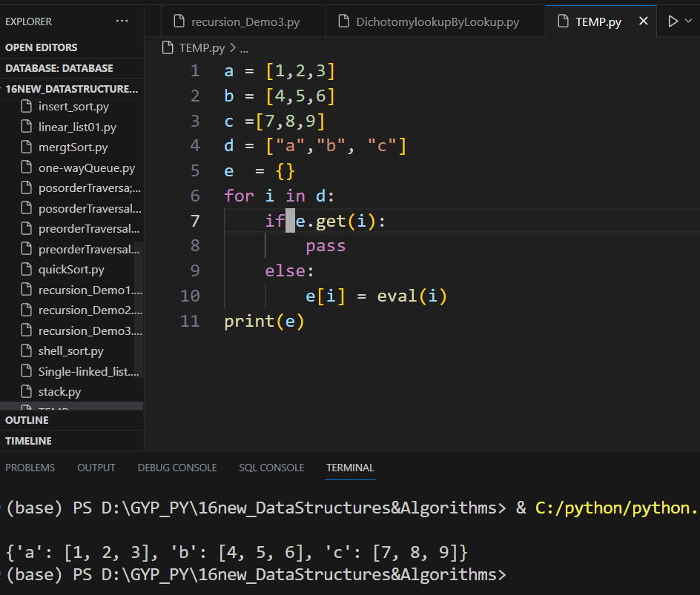Click the file icon beside stack.py
The height and width of the screenshot is (595, 700).
point(26,391)
